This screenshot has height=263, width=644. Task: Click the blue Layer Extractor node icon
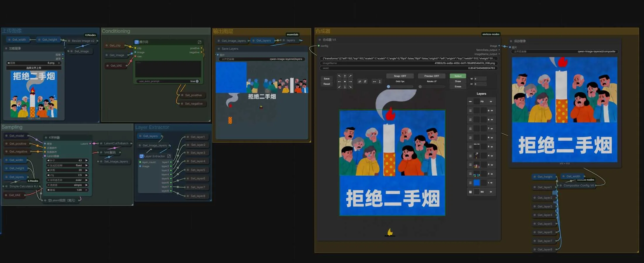[141, 156]
